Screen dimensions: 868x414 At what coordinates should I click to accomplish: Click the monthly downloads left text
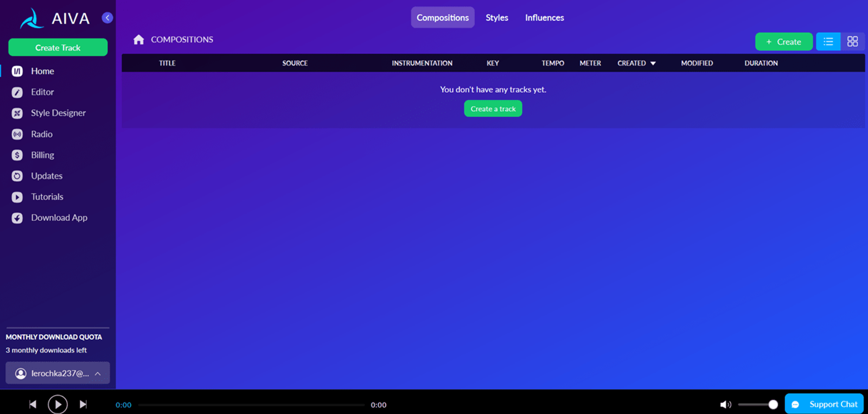click(x=46, y=351)
